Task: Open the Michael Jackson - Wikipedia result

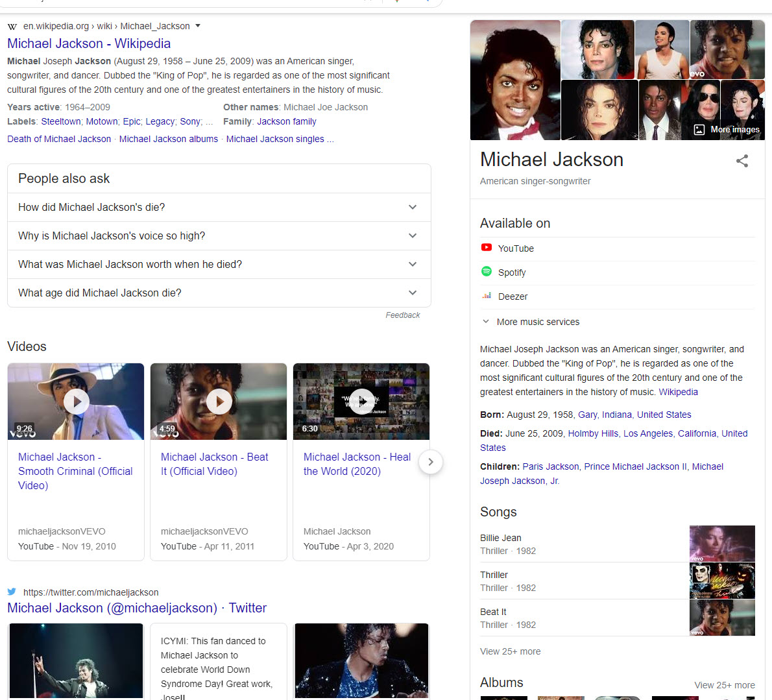Action: (x=89, y=43)
